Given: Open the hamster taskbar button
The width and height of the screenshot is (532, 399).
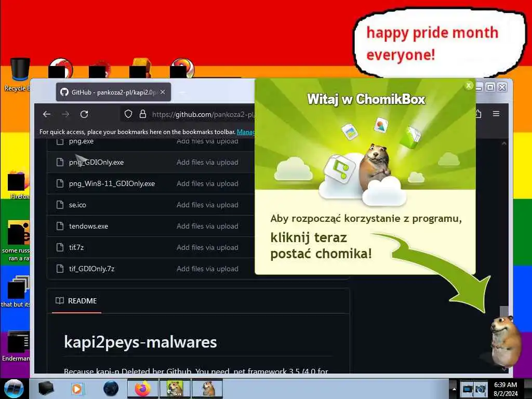Looking at the screenshot, I should (207, 389).
